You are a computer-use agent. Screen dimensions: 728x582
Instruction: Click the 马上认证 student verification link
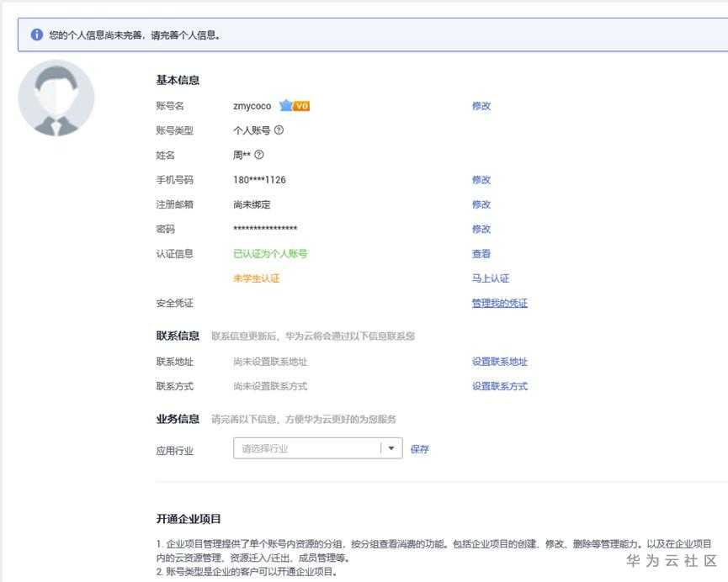coord(491,278)
